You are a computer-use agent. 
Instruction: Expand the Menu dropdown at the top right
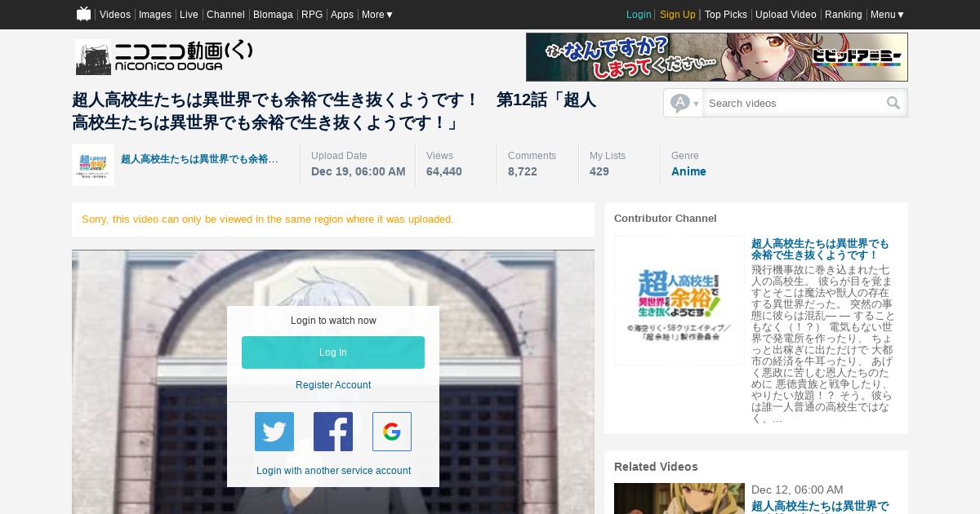887,15
